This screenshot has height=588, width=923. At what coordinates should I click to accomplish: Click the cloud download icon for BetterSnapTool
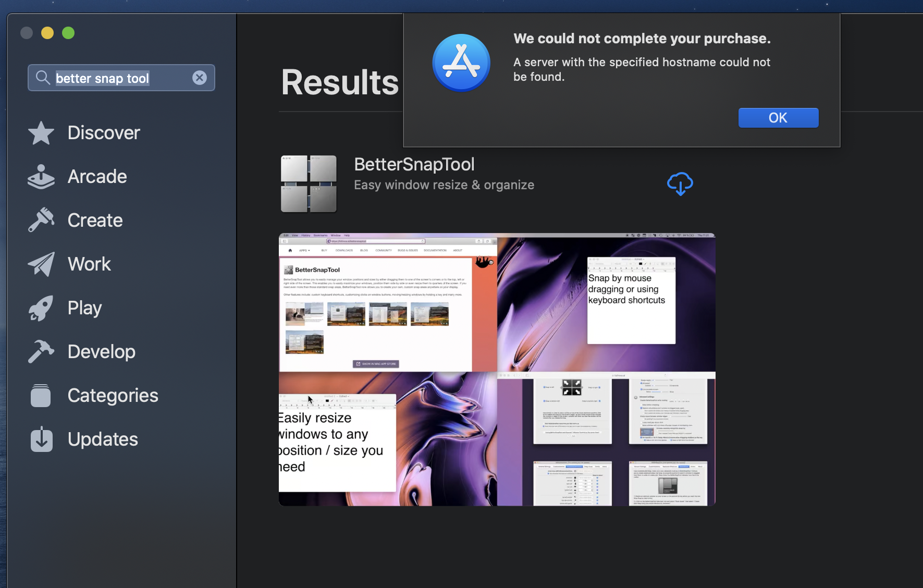point(680,183)
